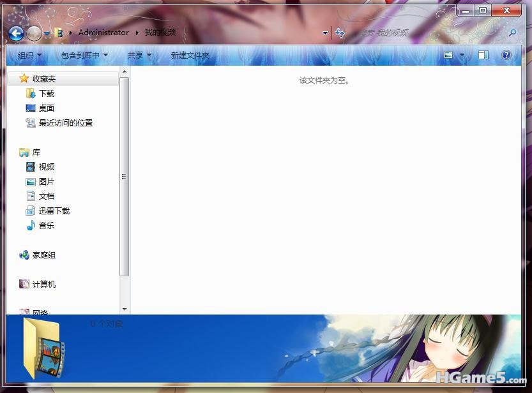Minimize the Explorer window
The image size is (532, 393).
coord(466,10)
